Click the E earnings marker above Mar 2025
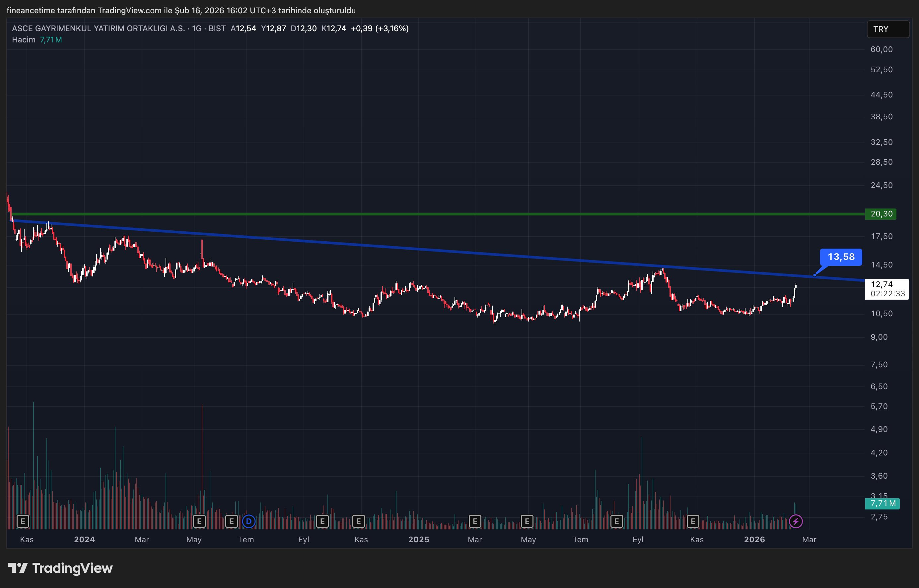919x588 pixels. [x=474, y=521]
